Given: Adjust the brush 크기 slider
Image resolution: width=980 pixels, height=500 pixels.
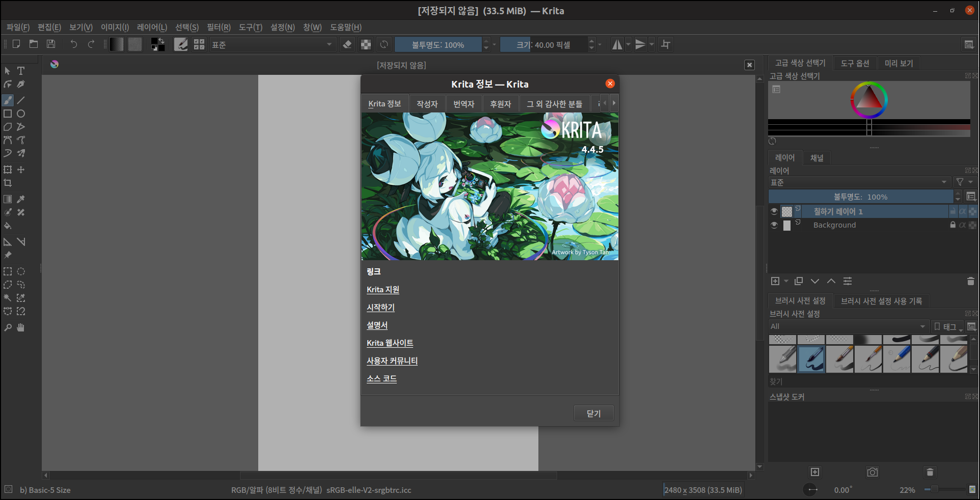Looking at the screenshot, I should click(x=543, y=45).
